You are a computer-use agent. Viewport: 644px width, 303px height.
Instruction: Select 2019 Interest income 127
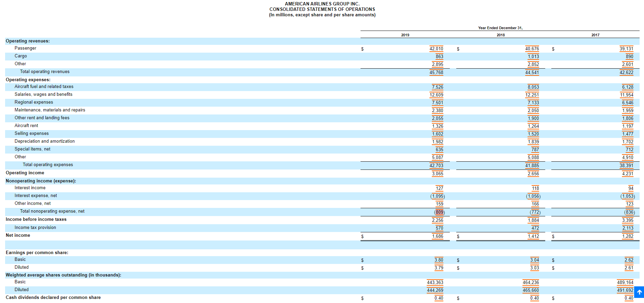(x=439, y=189)
